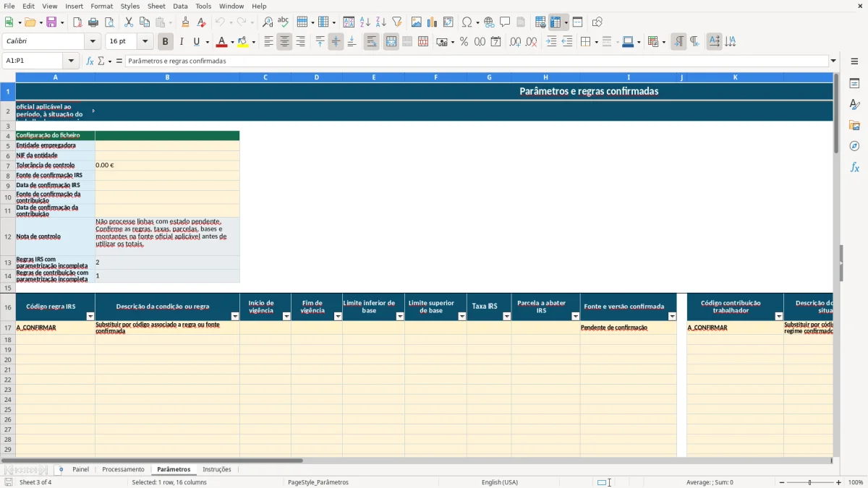Click the Clear Direct Formatting icon
Viewport: 868px width, 488px height.
pyautogui.click(x=201, y=22)
